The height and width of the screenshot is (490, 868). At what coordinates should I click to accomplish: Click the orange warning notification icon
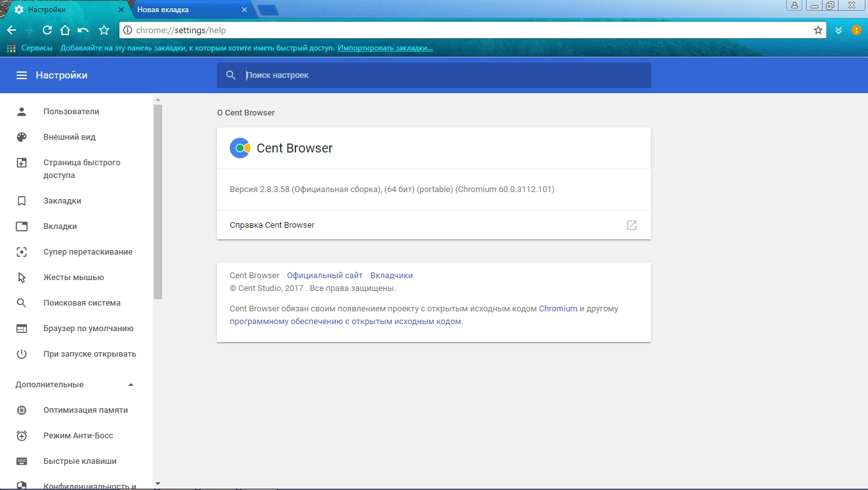[857, 30]
